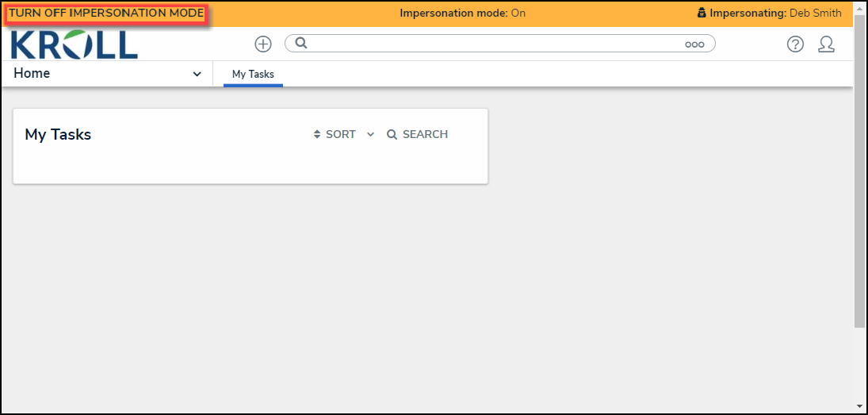Open the user profile icon
This screenshot has height=415, width=868.
827,44
